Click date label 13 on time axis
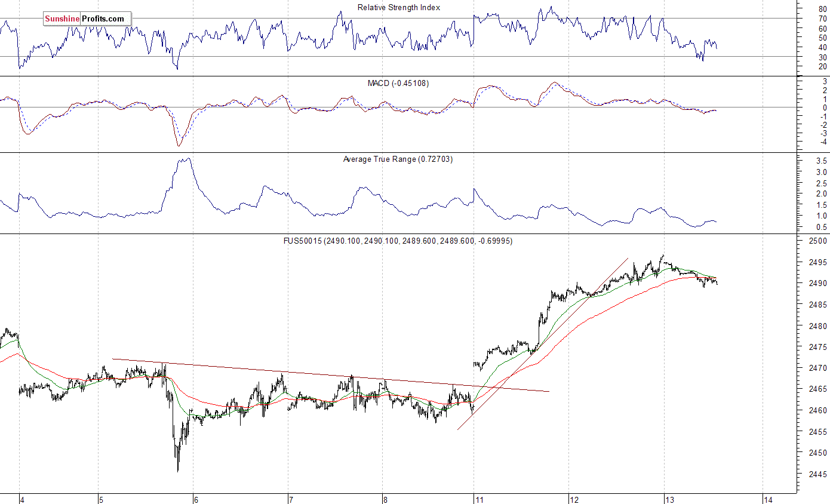The image size is (830, 504). [x=669, y=499]
